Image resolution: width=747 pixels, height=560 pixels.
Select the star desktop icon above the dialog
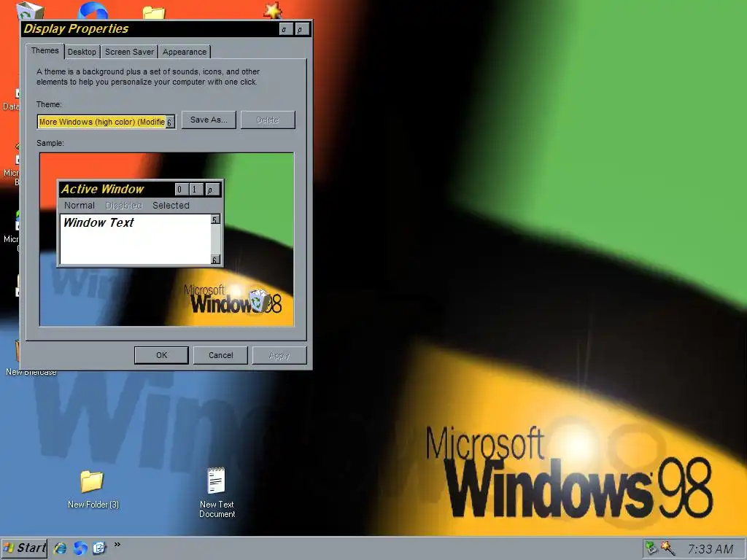274,10
